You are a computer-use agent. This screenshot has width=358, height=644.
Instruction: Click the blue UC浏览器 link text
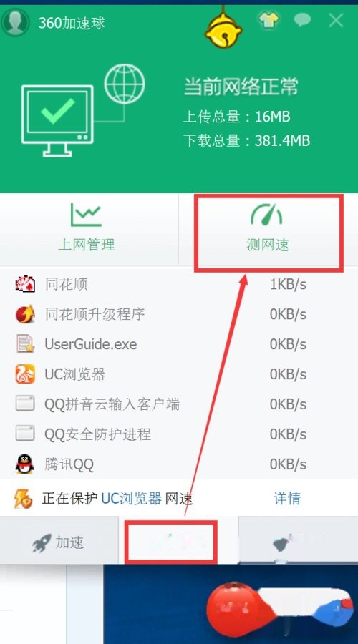tap(131, 499)
